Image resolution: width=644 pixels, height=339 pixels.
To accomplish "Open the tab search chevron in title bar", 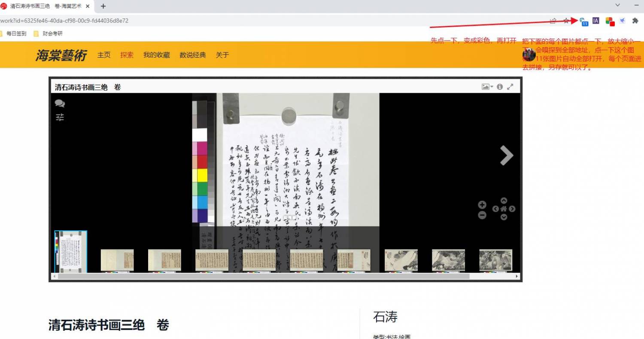I will [618, 5].
